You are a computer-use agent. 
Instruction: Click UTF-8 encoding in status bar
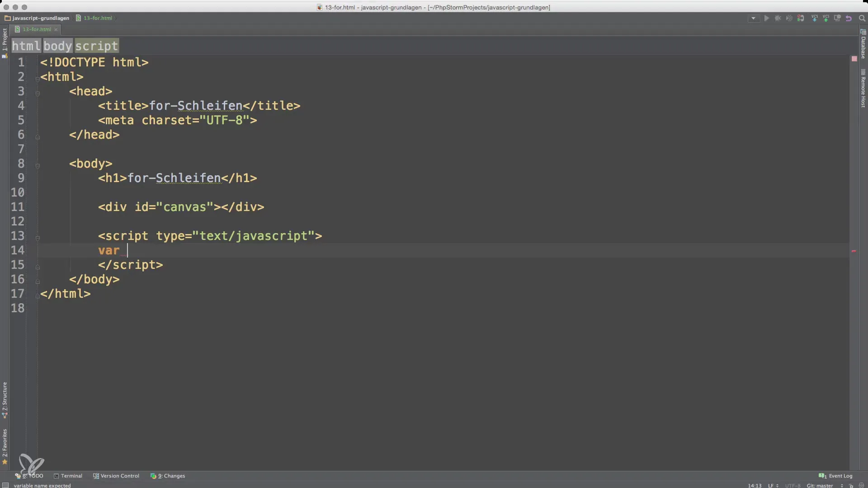793,485
